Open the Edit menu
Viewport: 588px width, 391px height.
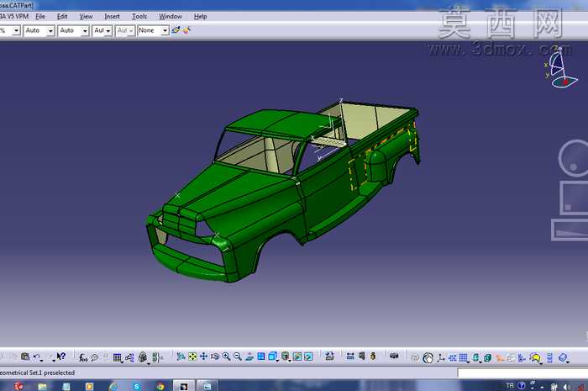(x=62, y=17)
